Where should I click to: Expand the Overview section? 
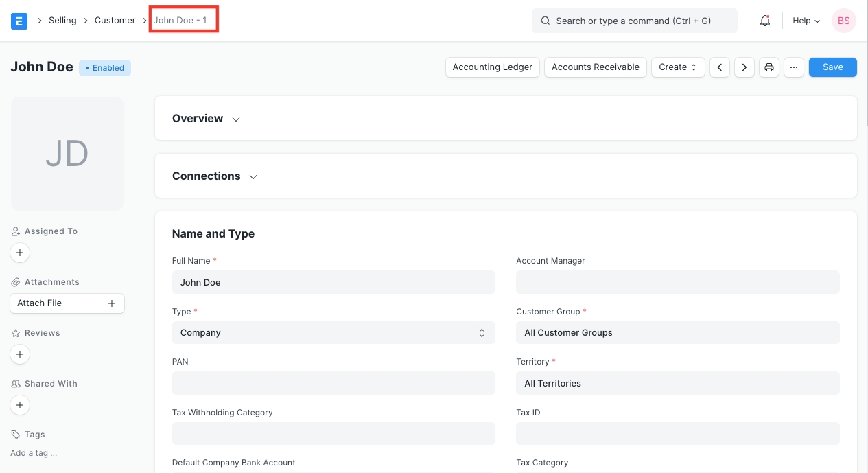tap(206, 119)
